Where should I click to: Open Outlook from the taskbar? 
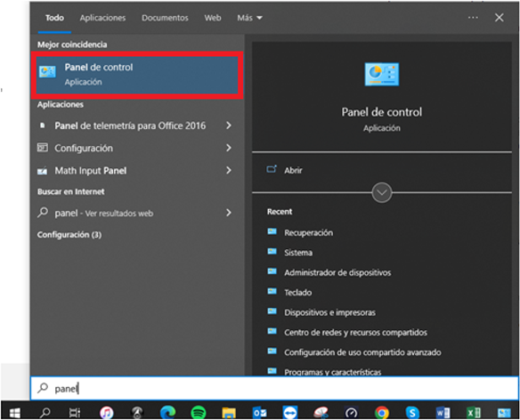pos(259,413)
